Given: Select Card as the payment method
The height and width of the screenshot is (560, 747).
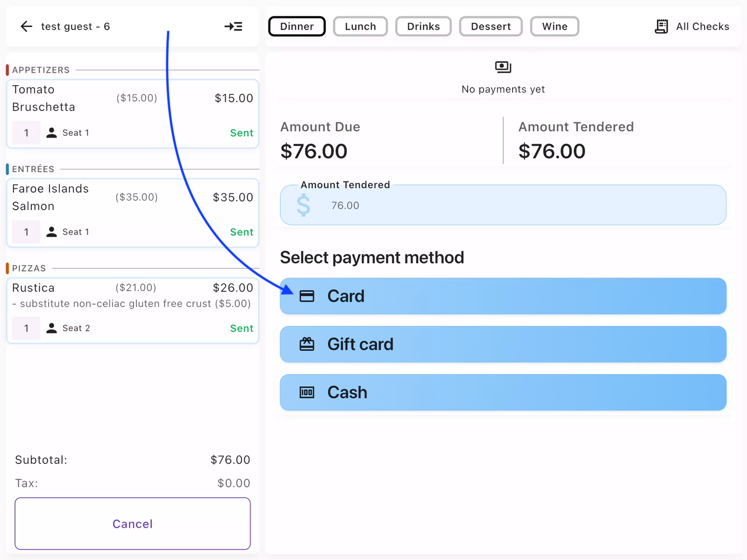Looking at the screenshot, I should coord(502,296).
